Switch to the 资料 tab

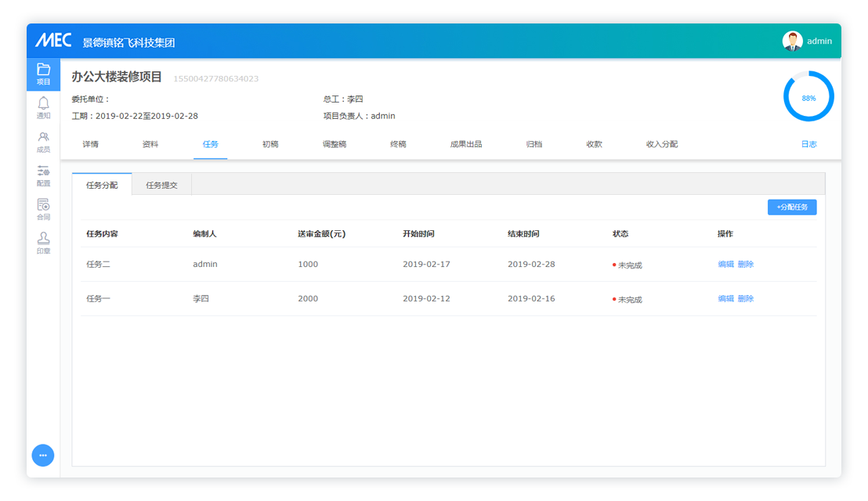pyautogui.click(x=150, y=145)
